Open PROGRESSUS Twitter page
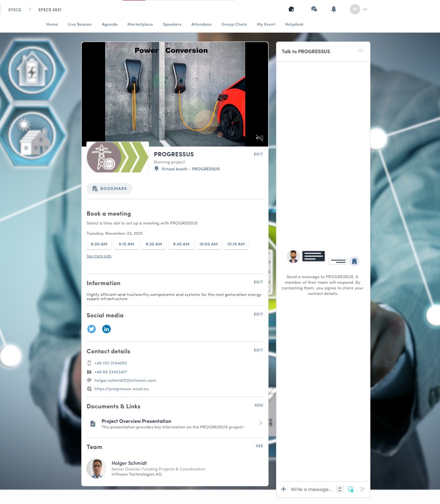This screenshot has height=504, width=440. coord(92,329)
